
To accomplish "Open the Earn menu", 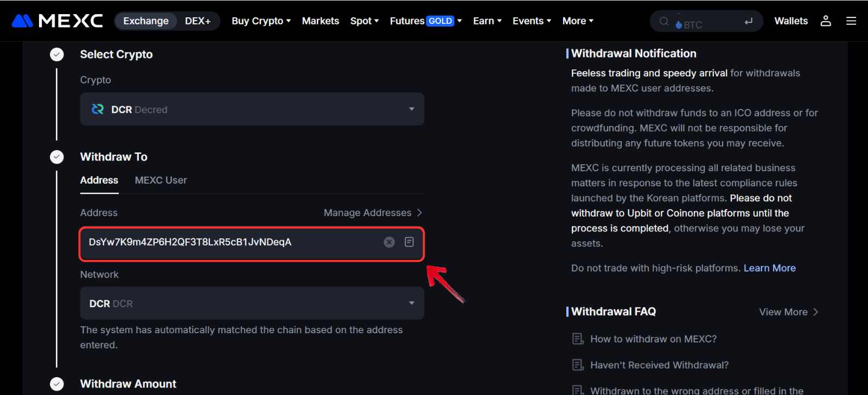I will [x=487, y=21].
